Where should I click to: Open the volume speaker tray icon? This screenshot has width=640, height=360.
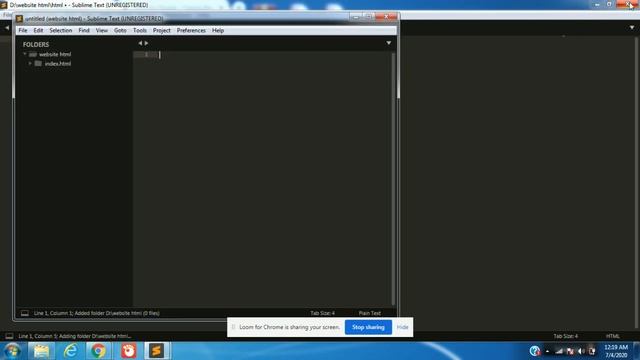pyautogui.click(x=581, y=351)
